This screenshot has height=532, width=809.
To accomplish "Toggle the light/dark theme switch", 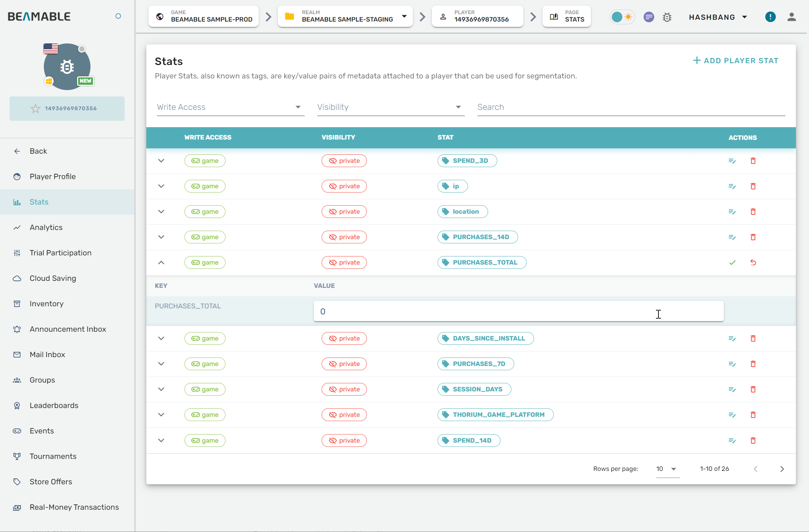I will click(x=622, y=17).
